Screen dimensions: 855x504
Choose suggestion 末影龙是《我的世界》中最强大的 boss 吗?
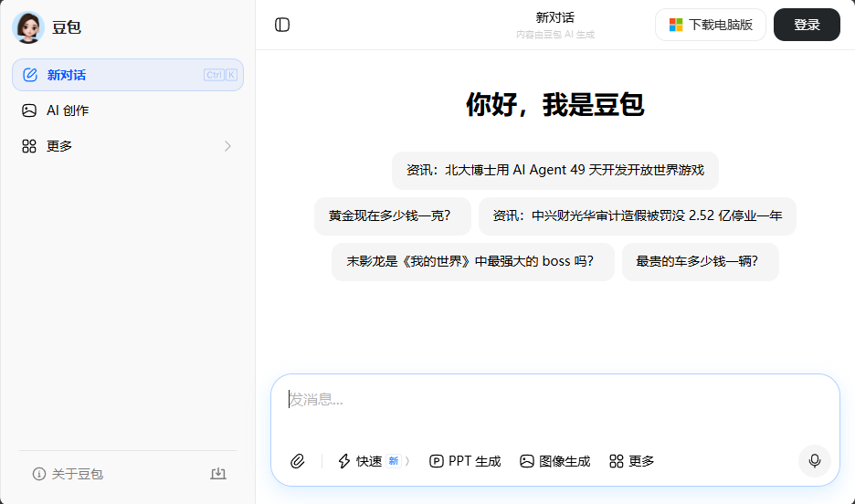[473, 261]
